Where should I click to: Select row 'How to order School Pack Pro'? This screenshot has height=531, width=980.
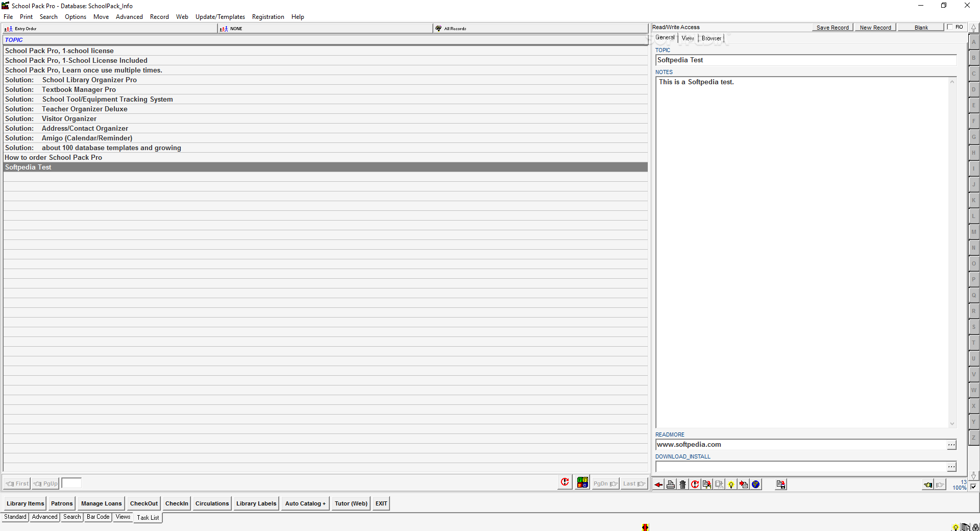325,158
